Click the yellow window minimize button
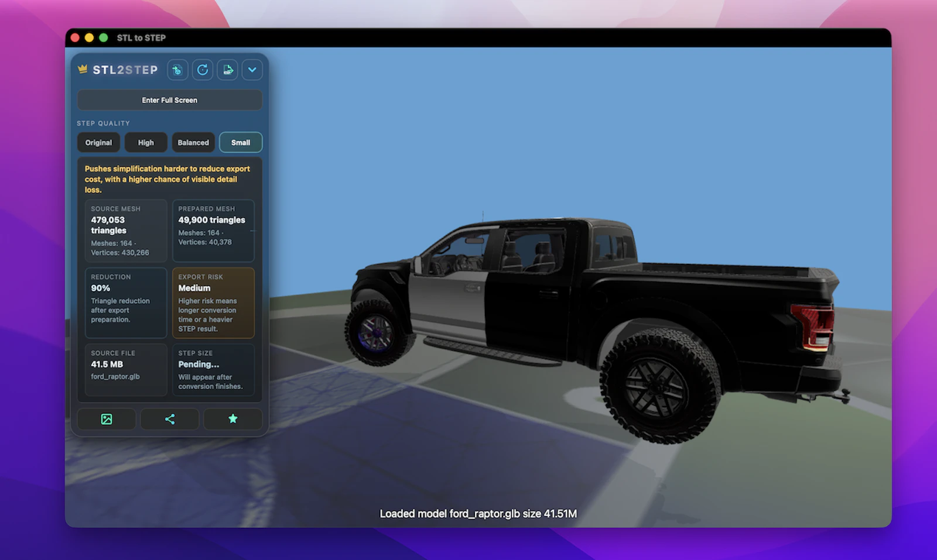Image resolution: width=937 pixels, height=560 pixels. (x=89, y=37)
